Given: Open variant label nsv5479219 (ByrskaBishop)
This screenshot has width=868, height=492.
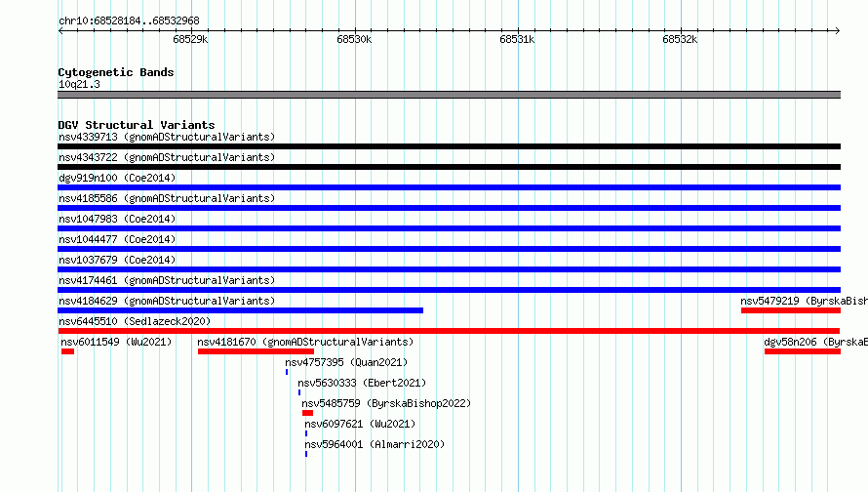Looking at the screenshot, I should click(x=805, y=301).
